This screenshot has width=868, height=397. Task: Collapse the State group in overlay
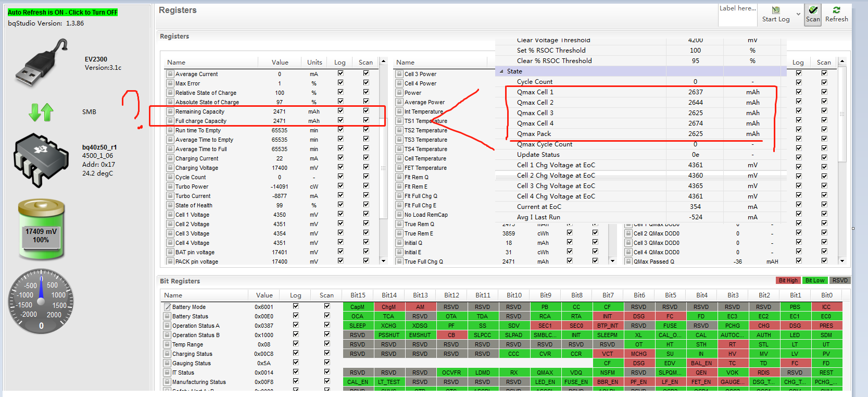click(x=501, y=71)
